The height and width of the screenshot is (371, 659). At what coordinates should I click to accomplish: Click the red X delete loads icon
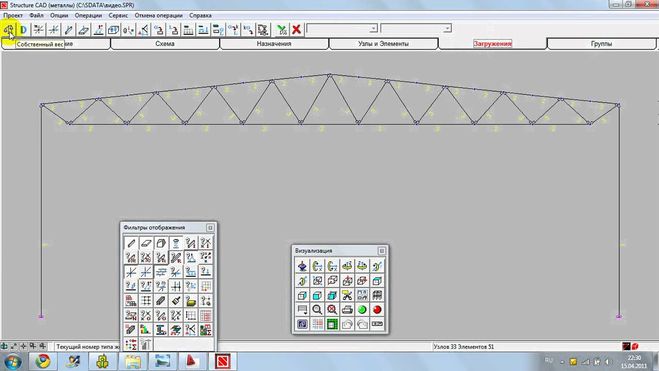click(x=296, y=29)
